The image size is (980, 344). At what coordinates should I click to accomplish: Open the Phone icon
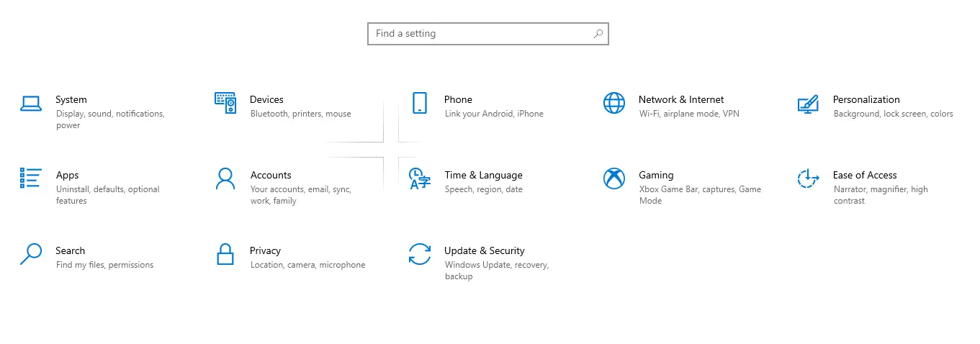[420, 103]
